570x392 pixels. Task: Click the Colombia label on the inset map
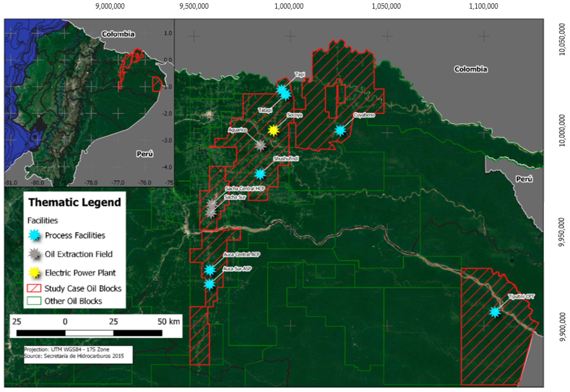(118, 34)
